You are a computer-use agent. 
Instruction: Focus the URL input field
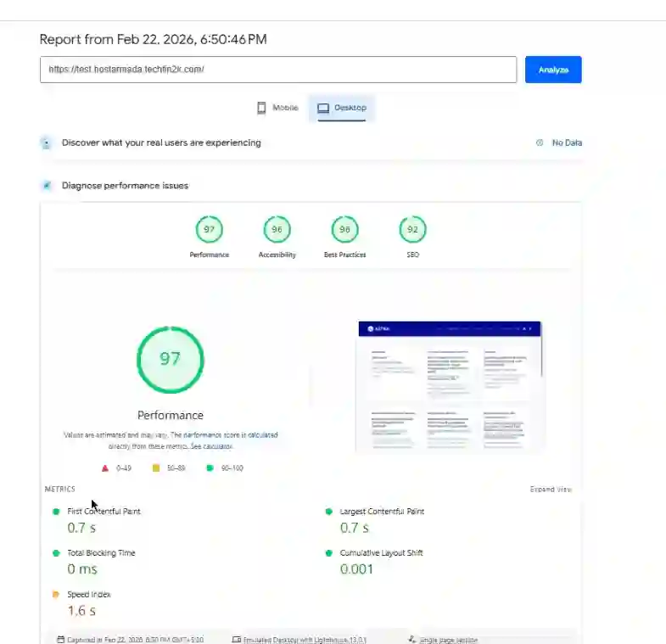[x=278, y=70]
